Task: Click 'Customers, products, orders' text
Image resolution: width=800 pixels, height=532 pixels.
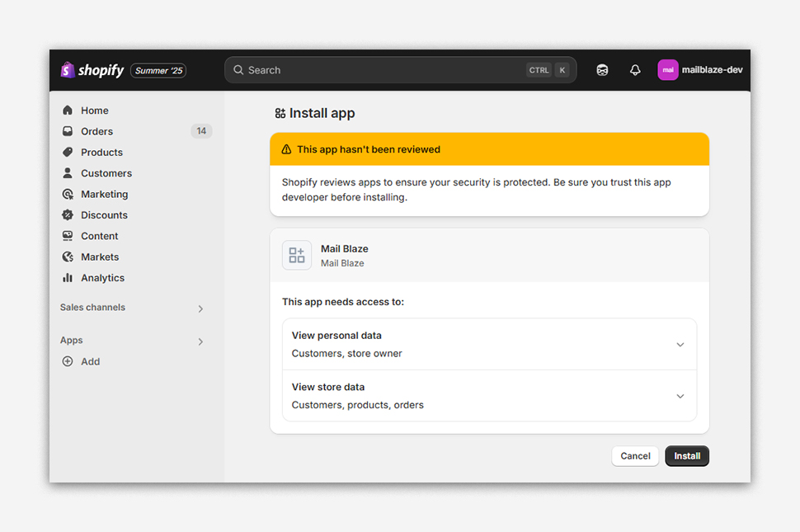Action: [358, 405]
